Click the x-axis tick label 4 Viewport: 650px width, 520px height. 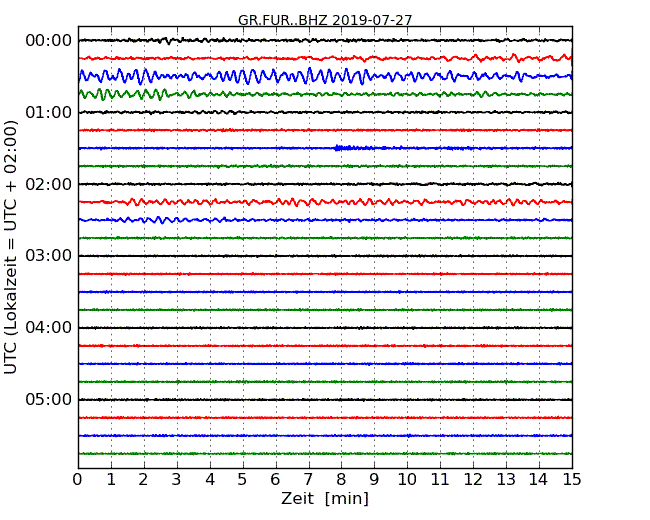coord(210,480)
